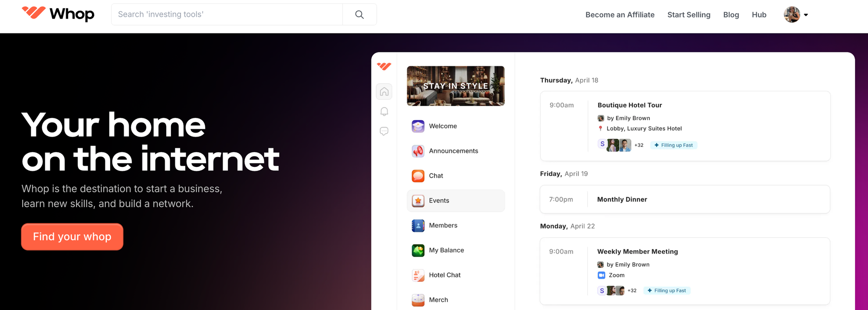Click Emily Brown avatar in Weekly Member Meeting
The width and height of the screenshot is (868, 310).
coord(600,264)
